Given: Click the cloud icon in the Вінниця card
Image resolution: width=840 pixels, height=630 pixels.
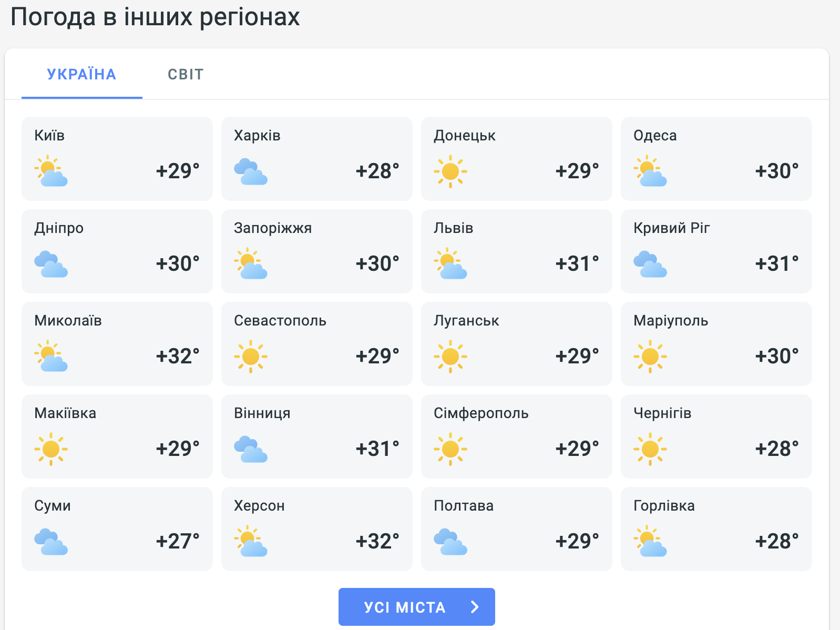Looking at the screenshot, I should pyautogui.click(x=251, y=449).
